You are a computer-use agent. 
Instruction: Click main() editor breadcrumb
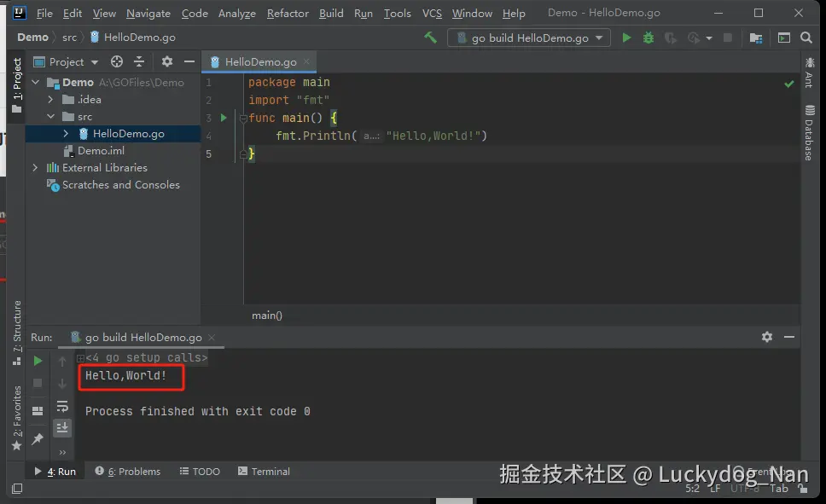coord(266,316)
